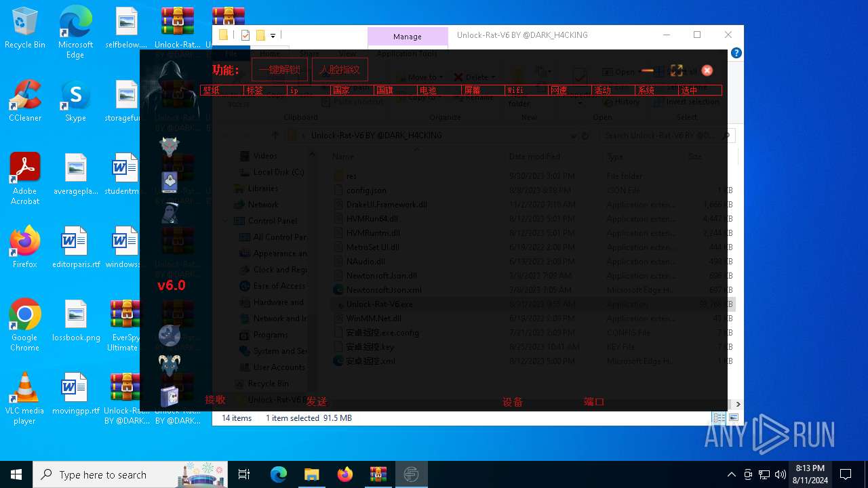The width and height of the screenshot is (868, 488).
Task: Select the Google Chrome desktop icon
Action: (x=25, y=325)
